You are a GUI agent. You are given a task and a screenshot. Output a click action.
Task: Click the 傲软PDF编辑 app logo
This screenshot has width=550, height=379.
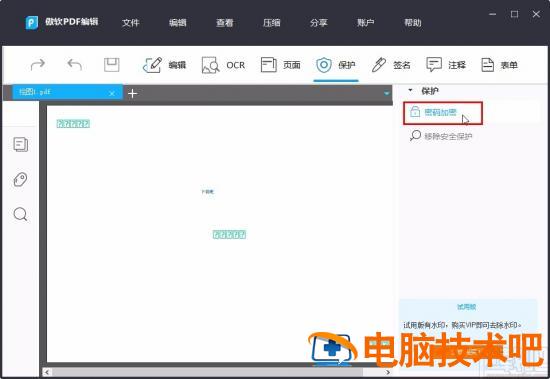pyautogui.click(x=32, y=23)
